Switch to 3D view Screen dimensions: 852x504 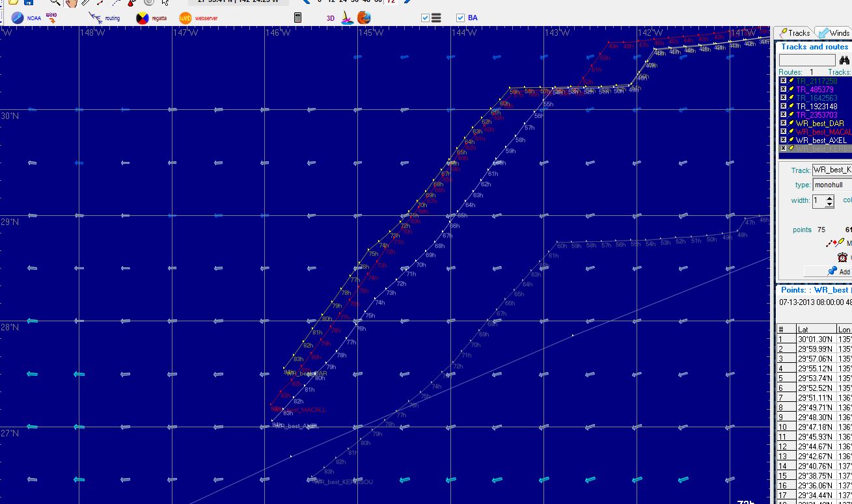331,18
